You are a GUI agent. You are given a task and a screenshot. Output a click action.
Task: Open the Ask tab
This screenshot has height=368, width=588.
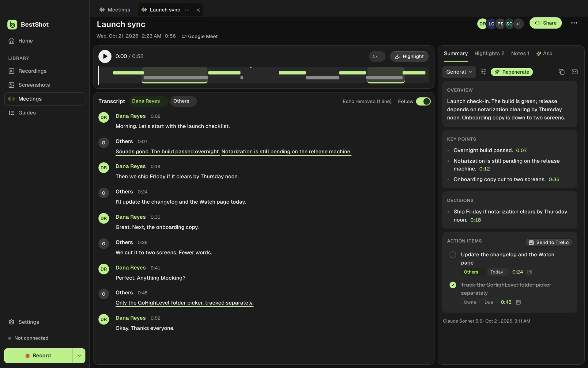[544, 54]
